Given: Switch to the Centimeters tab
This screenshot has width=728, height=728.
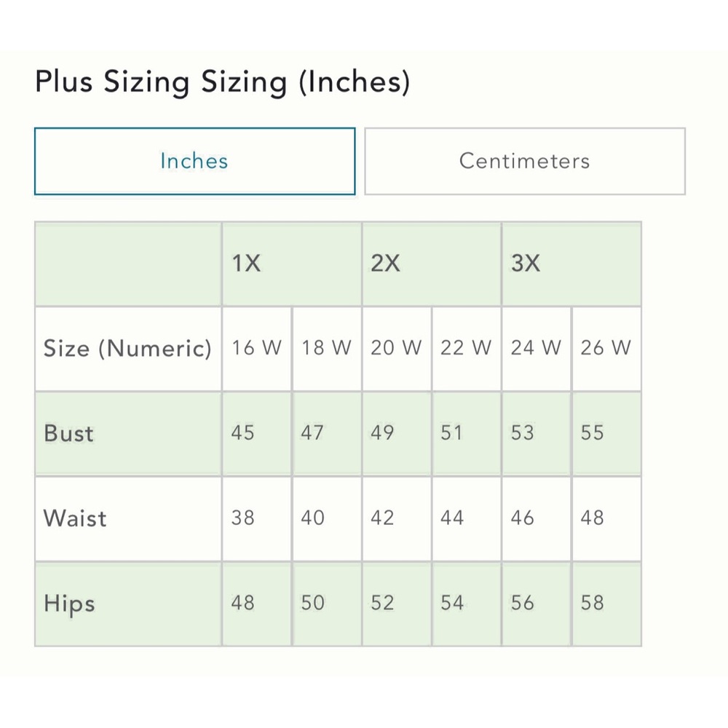Looking at the screenshot, I should (x=524, y=161).
